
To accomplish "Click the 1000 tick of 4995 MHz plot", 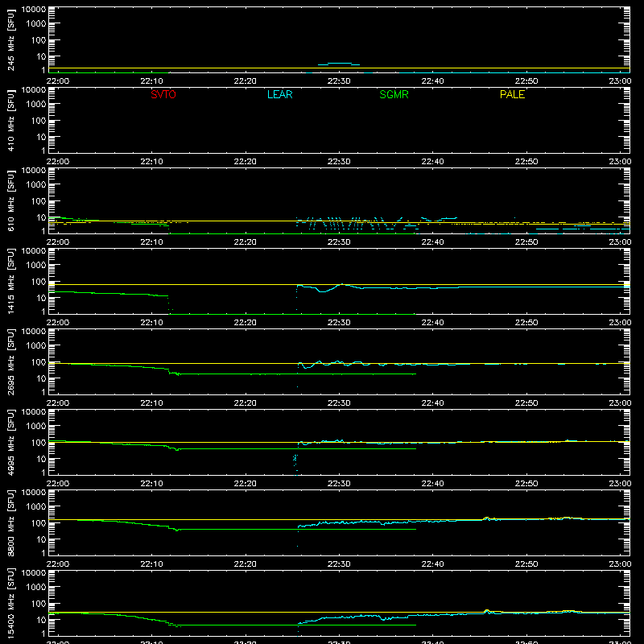I will [x=36, y=427].
